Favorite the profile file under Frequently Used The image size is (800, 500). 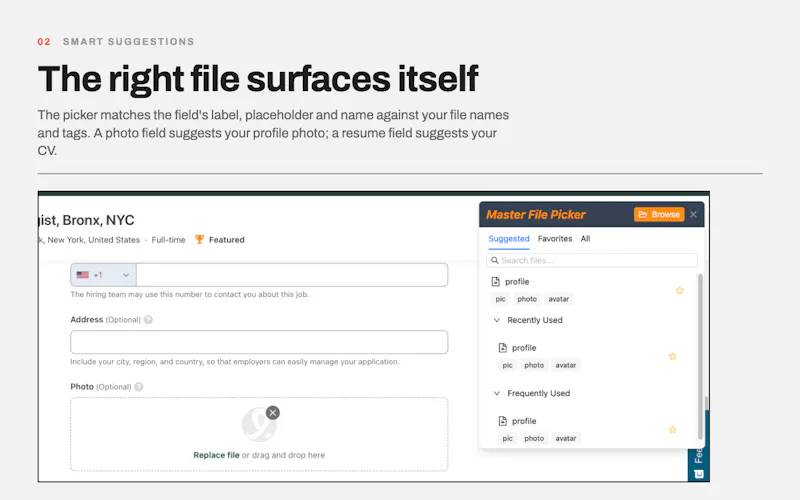pyautogui.click(x=672, y=430)
